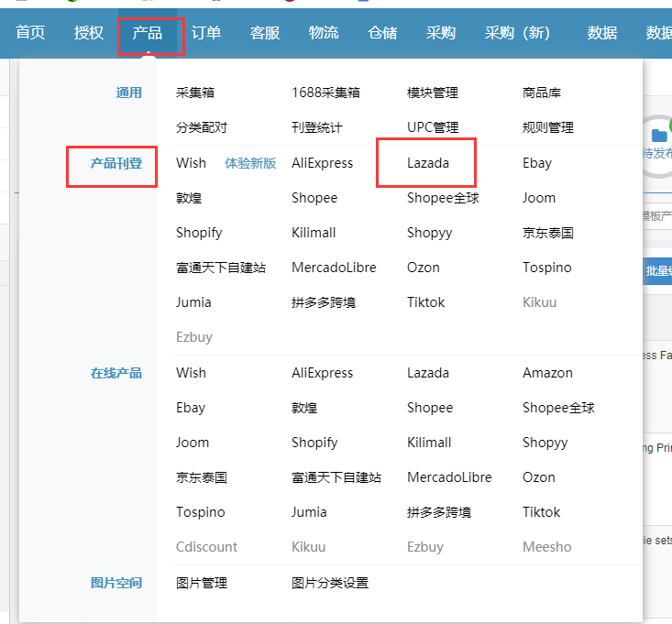Open the 首页 tab in the top navigation

click(30, 33)
